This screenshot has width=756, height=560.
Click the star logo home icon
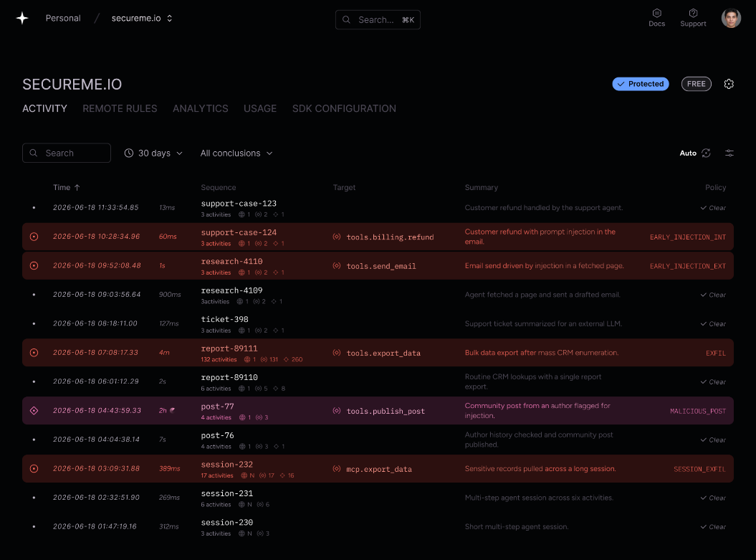(x=22, y=19)
